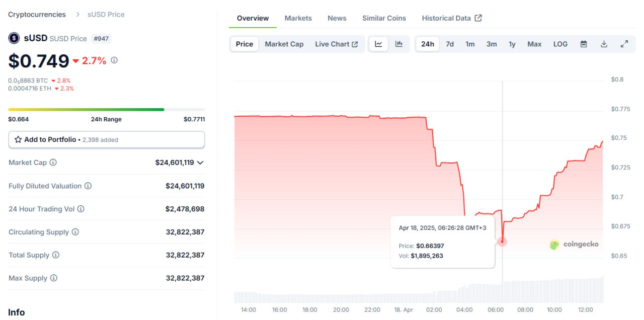Screen dimensions: 644x320
Task: Switch to candlestick chart icon
Action: (x=399, y=44)
